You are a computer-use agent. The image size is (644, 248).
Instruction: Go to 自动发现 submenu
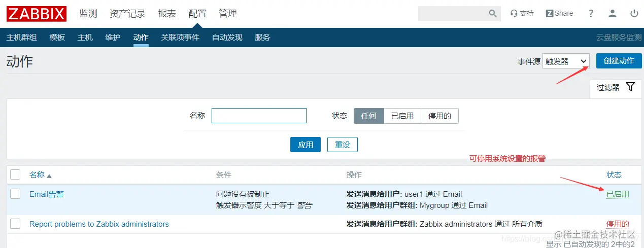point(227,38)
